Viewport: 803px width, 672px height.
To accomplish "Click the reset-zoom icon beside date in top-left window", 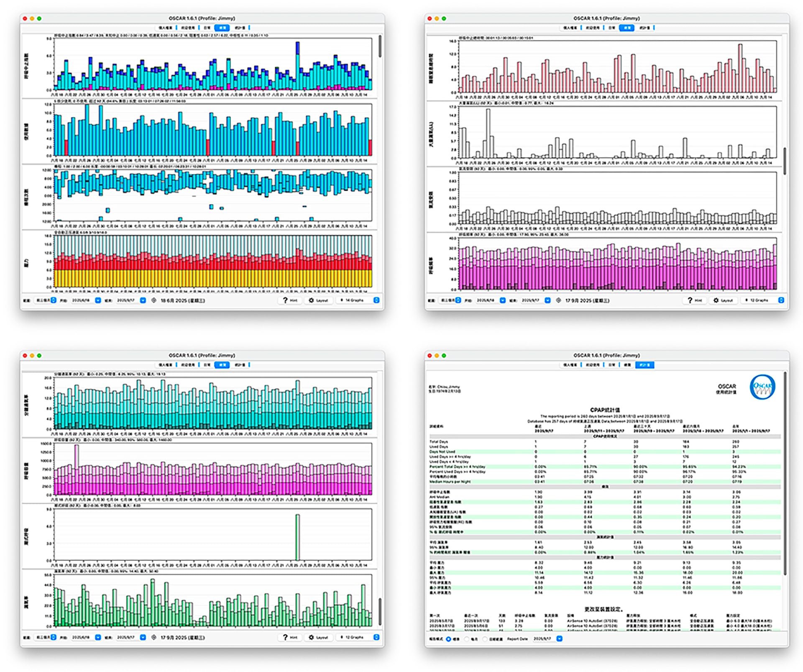I will pyautogui.click(x=153, y=300).
